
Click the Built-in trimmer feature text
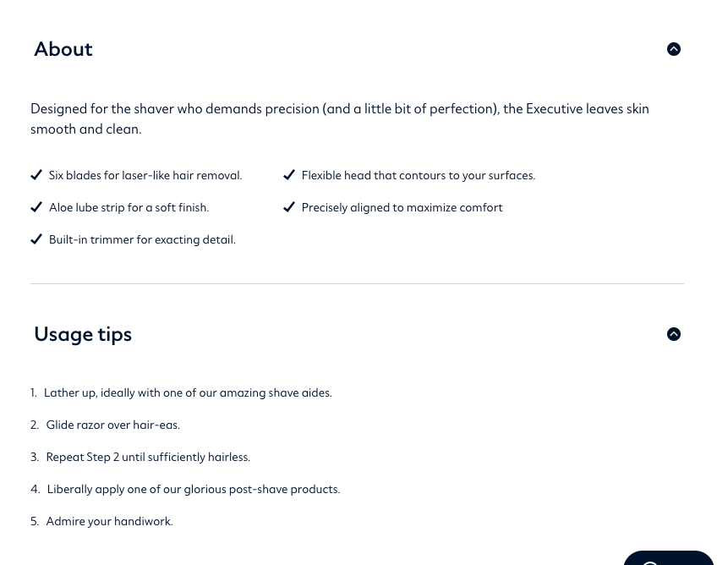click(x=142, y=239)
